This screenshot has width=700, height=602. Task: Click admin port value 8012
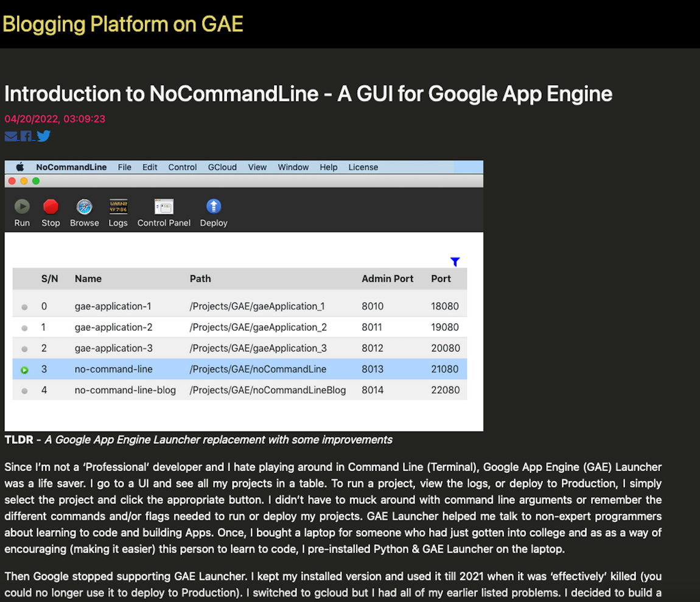click(x=373, y=348)
